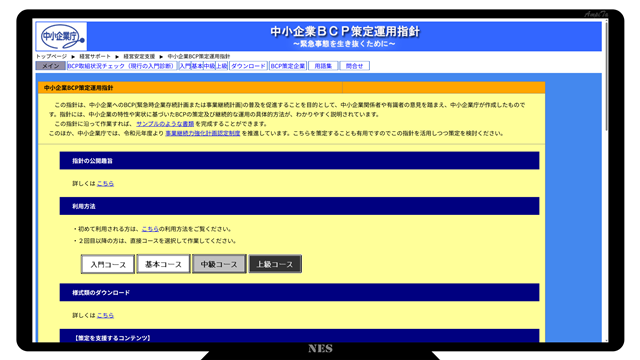640x360 pixels.
Task: Open the 中級 navigation tab
Action: [x=209, y=66]
